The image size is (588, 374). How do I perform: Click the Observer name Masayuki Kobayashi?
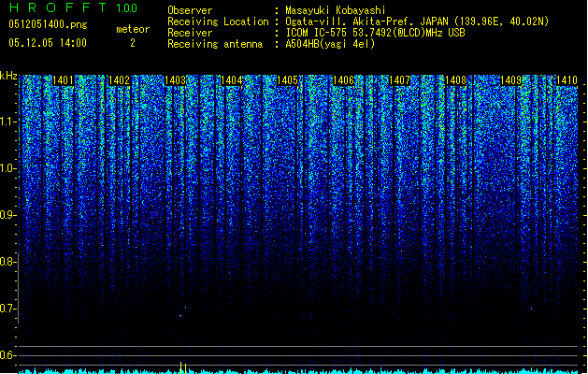(336, 10)
